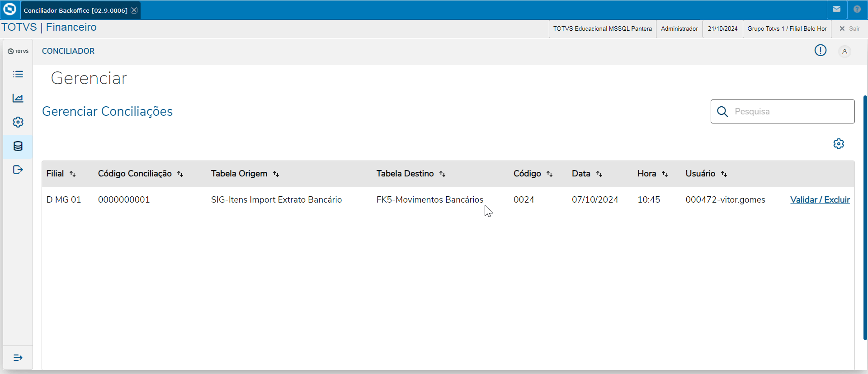
Task: Select the database manage icon in sidebar
Action: coord(18,146)
